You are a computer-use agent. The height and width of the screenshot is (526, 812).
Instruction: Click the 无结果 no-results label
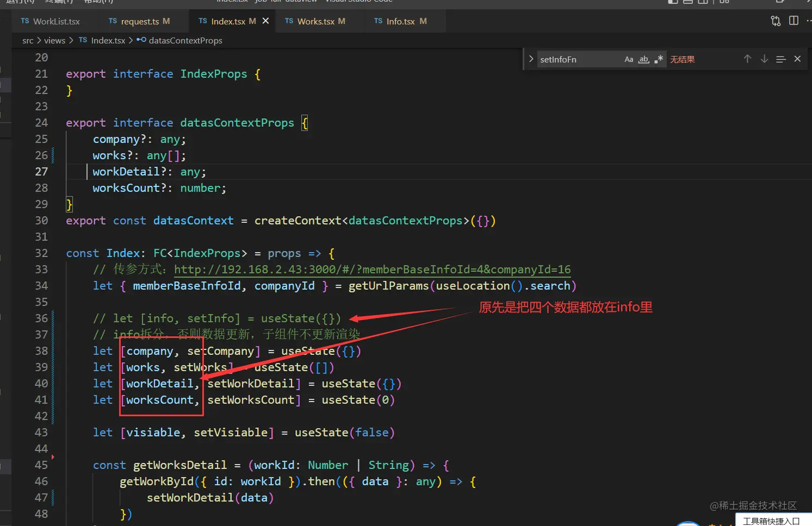pyautogui.click(x=682, y=59)
